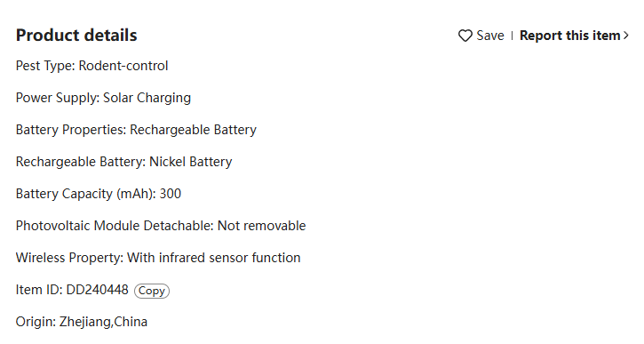Click the Battery Properties line
Image resolution: width=644 pixels, height=344 pixels.
(x=136, y=130)
